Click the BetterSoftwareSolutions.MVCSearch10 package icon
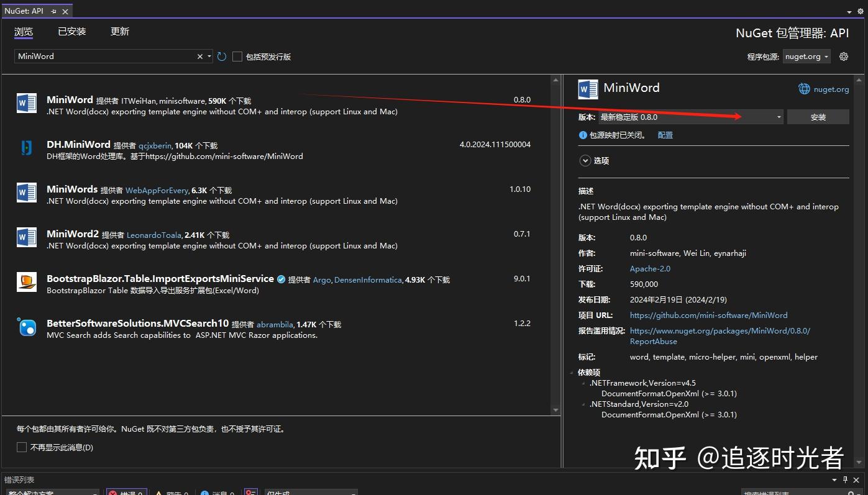 click(x=27, y=327)
